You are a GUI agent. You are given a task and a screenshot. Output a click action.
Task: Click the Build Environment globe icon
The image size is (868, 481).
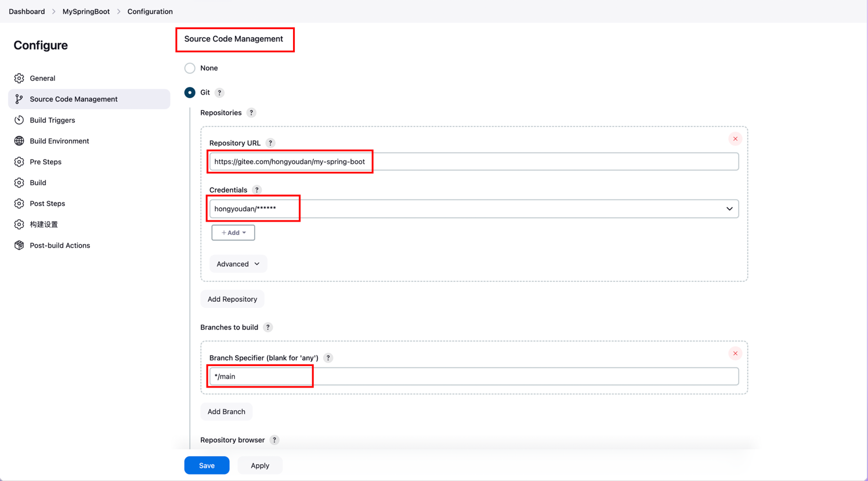point(19,141)
